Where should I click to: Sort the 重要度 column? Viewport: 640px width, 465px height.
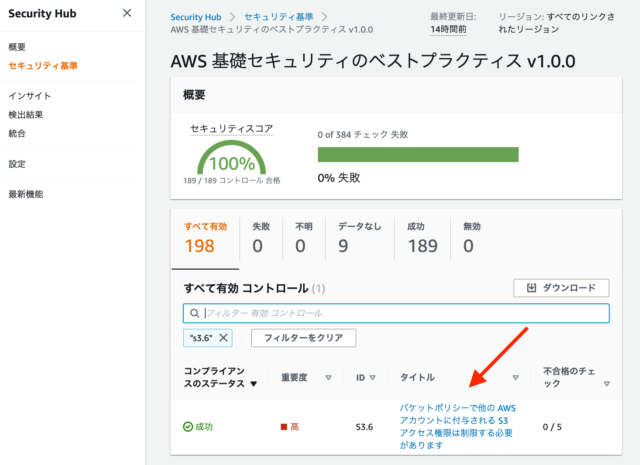(x=327, y=378)
